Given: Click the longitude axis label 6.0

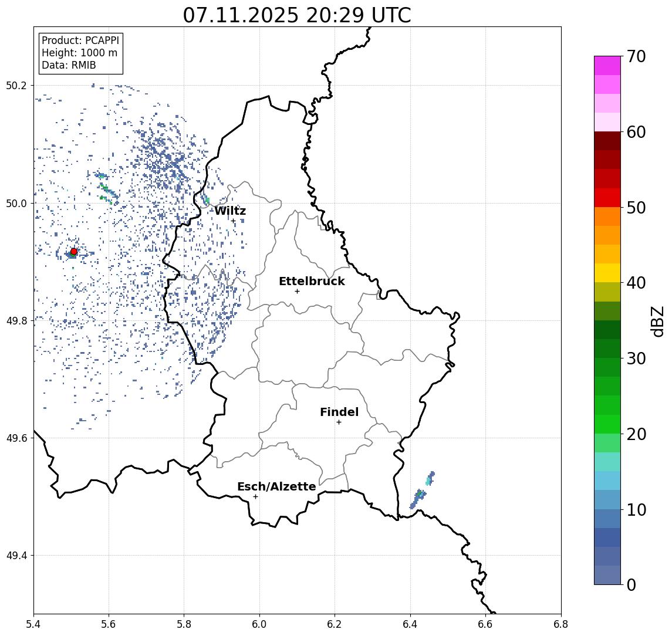Looking at the screenshot, I should click(259, 624).
